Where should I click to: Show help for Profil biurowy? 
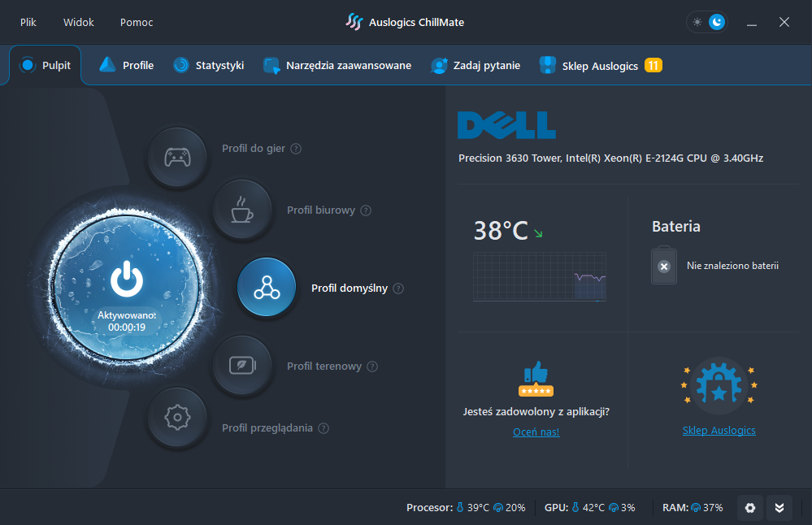point(366,210)
